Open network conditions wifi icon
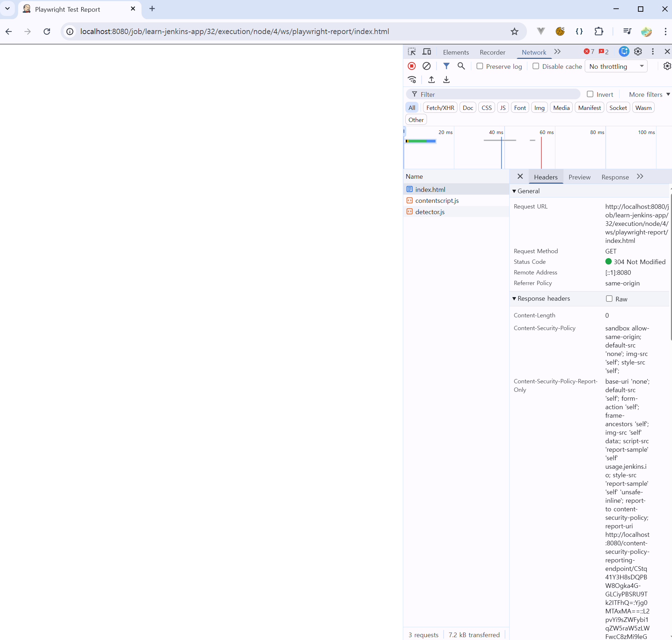672x640 pixels. coord(412,79)
